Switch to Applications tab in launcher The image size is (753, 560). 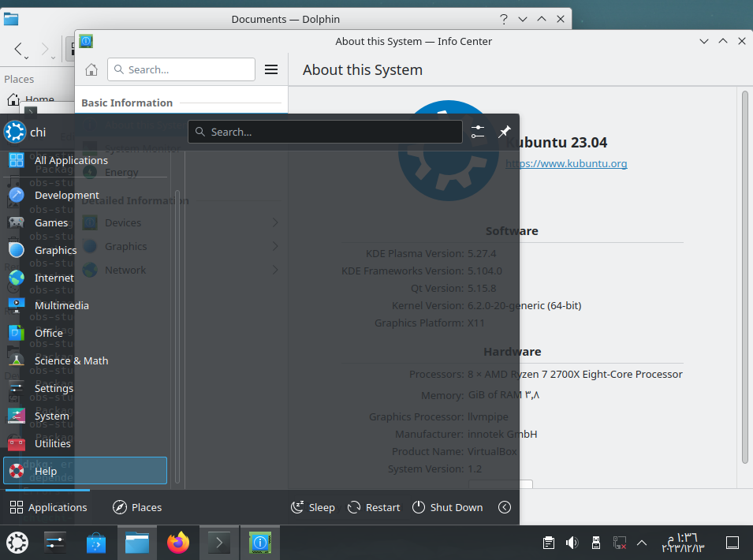(x=48, y=507)
